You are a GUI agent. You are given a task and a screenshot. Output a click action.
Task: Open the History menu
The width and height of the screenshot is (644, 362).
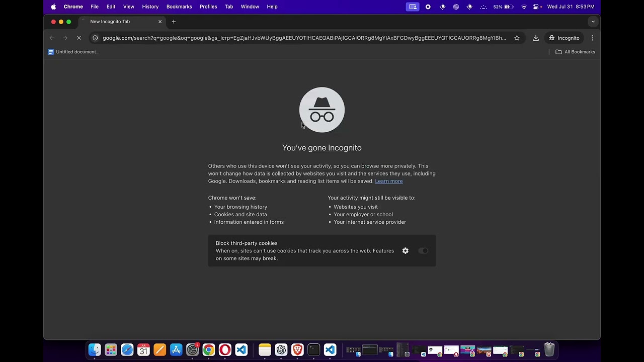click(150, 7)
